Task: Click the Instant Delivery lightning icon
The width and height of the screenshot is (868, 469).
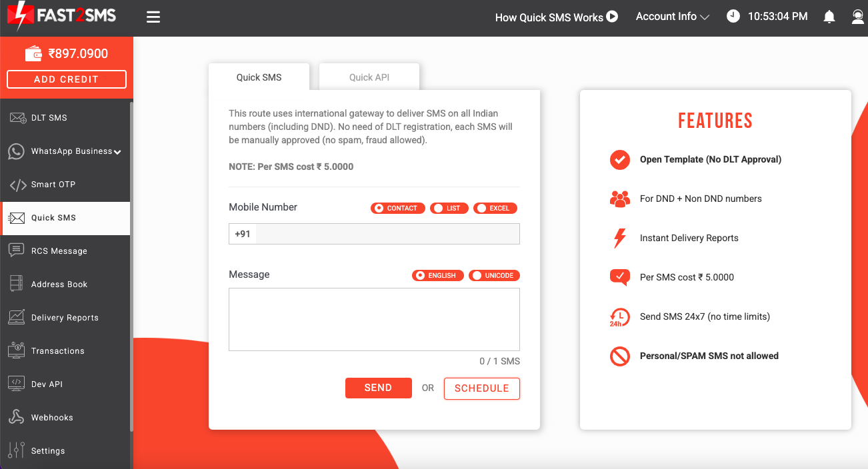Action: click(x=620, y=238)
